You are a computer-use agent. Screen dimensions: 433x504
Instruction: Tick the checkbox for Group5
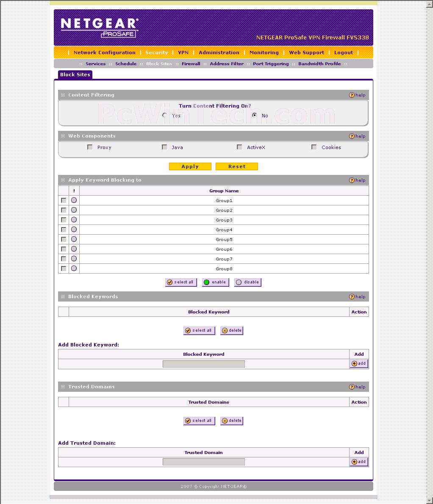click(x=64, y=239)
